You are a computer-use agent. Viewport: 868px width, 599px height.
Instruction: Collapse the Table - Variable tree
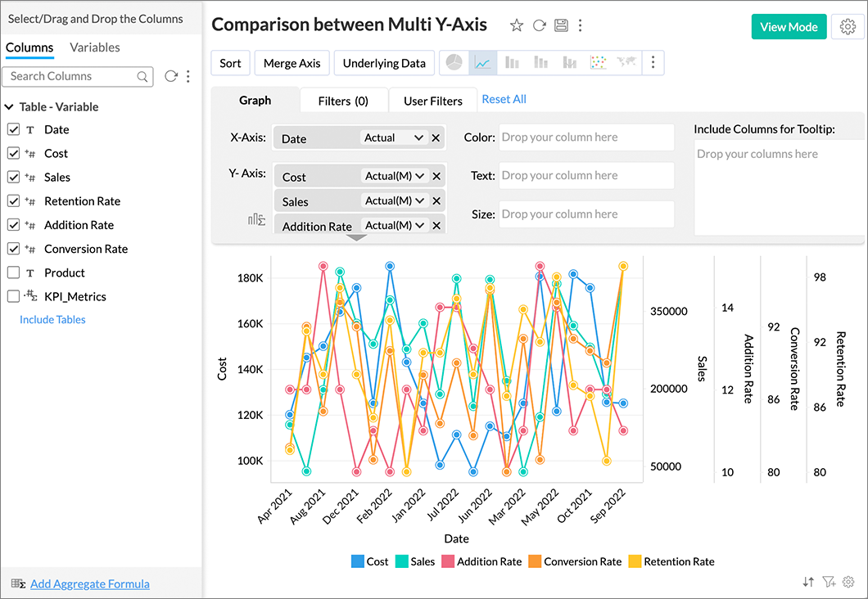(x=9, y=106)
